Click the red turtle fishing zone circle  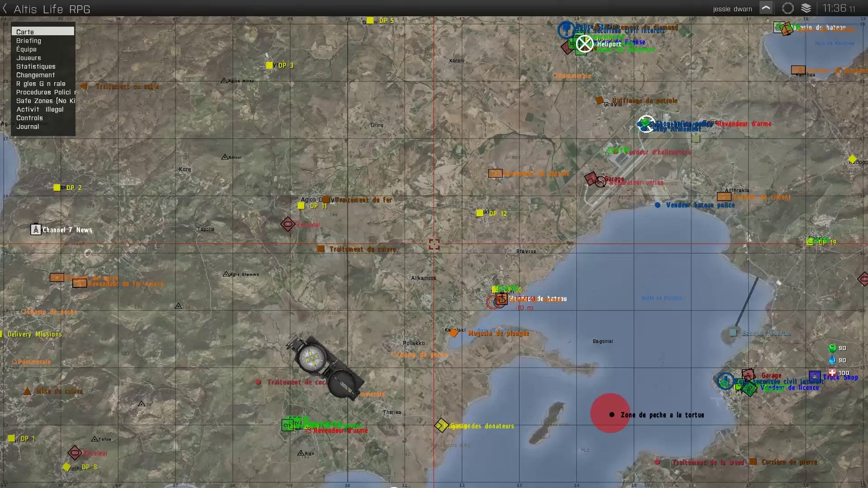tap(610, 413)
